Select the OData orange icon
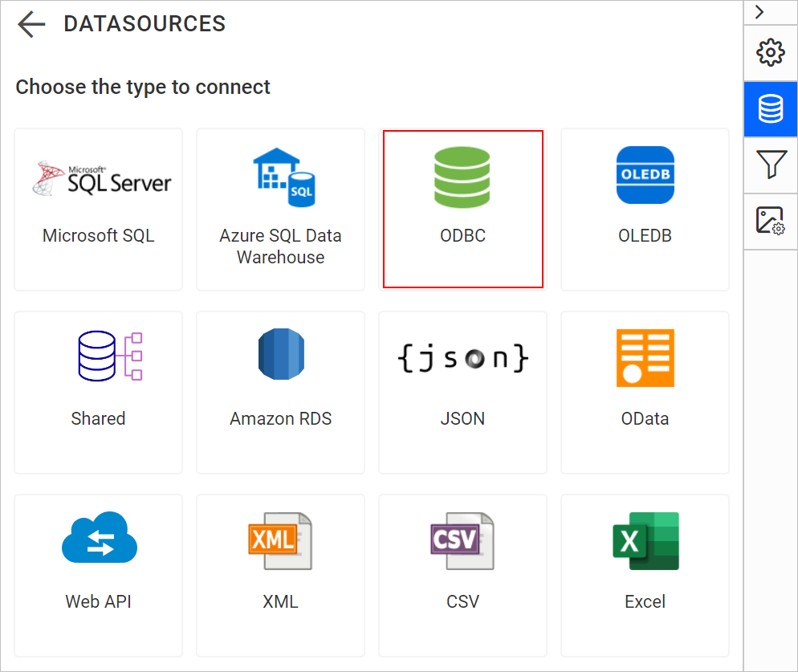798x672 pixels. 645,358
